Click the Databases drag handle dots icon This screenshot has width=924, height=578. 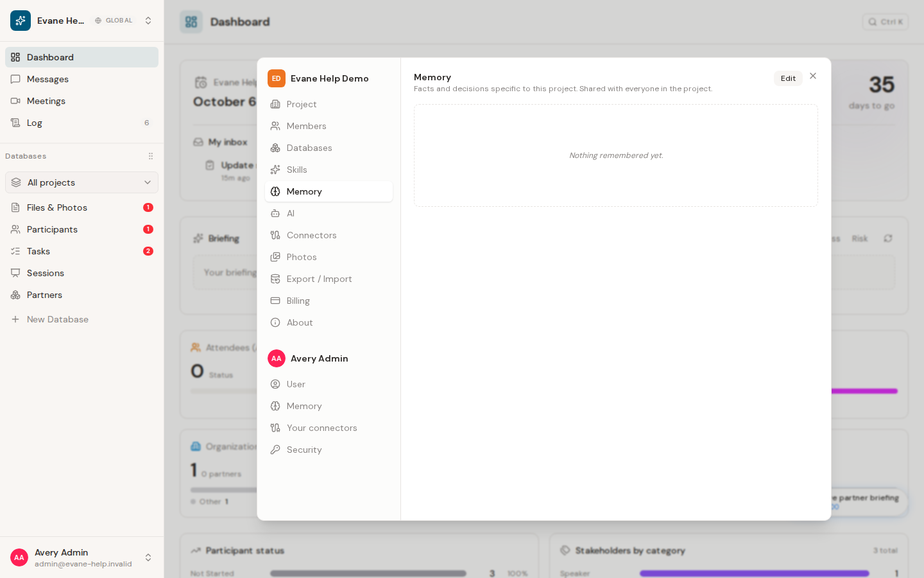[151, 156]
